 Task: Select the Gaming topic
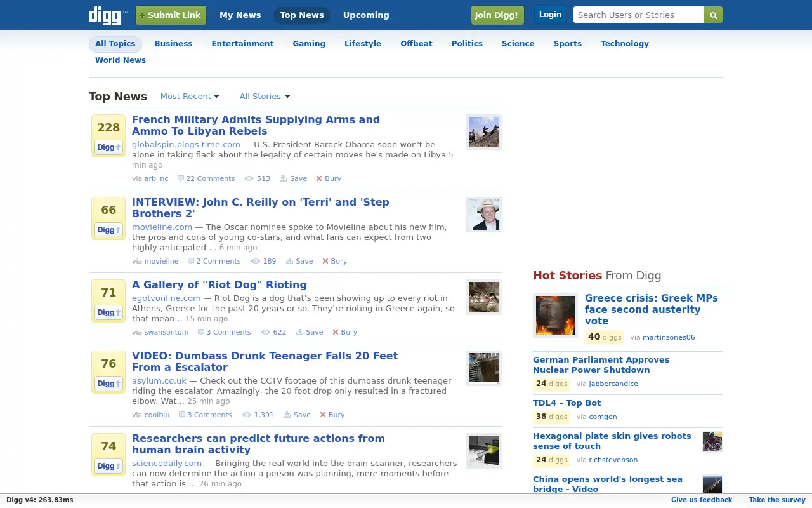pos(309,44)
